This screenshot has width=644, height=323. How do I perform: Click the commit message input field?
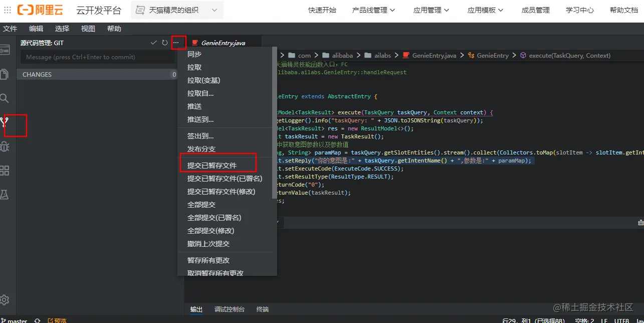click(x=98, y=57)
